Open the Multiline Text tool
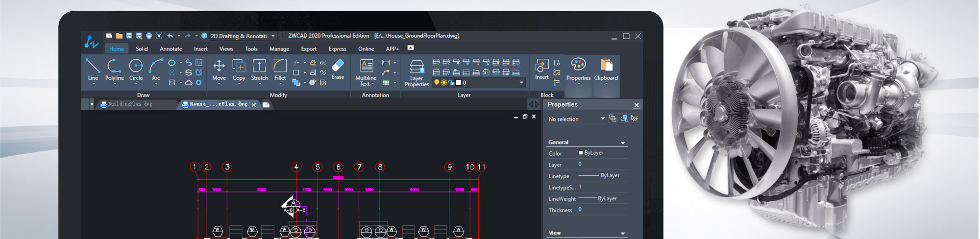The image size is (980, 239). click(366, 72)
